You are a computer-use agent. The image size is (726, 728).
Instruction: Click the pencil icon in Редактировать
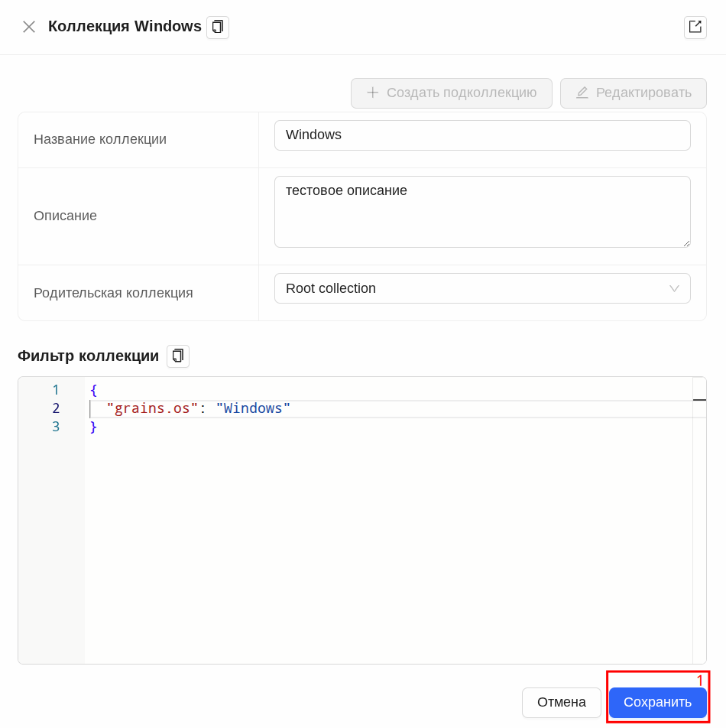point(582,93)
